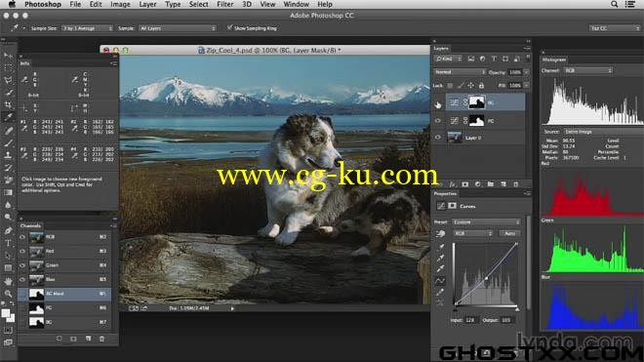
Task: Create new layer icon in Layers panel
Action: [x=503, y=184]
